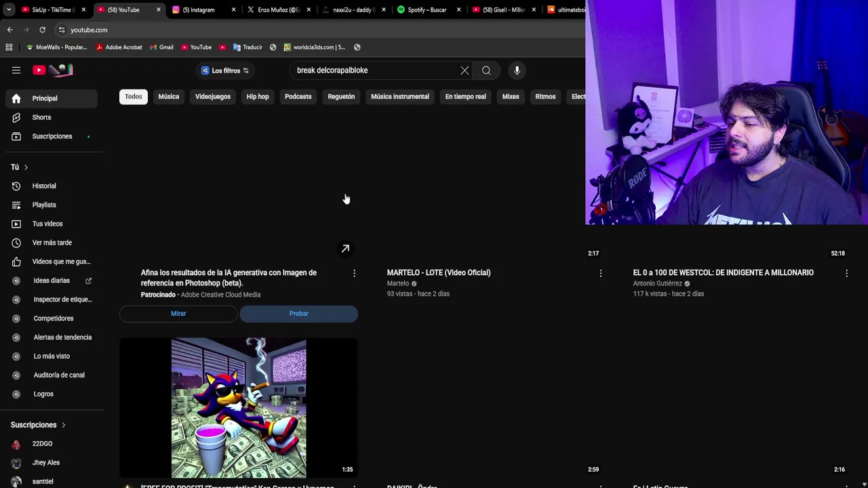The width and height of the screenshot is (868, 488).
Task: Open the browser apps grid icon
Action: coord(9,47)
